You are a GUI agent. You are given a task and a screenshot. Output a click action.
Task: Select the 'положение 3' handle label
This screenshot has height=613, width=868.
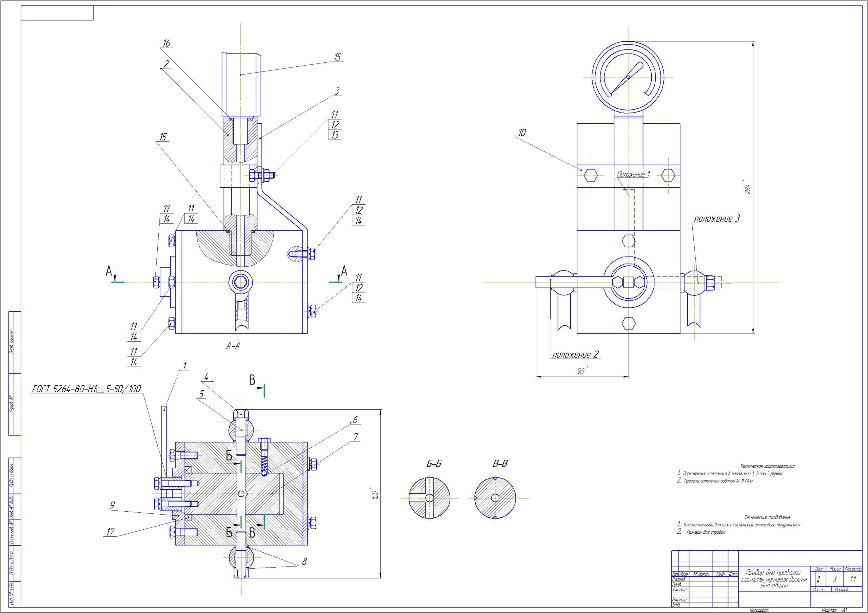point(717,219)
